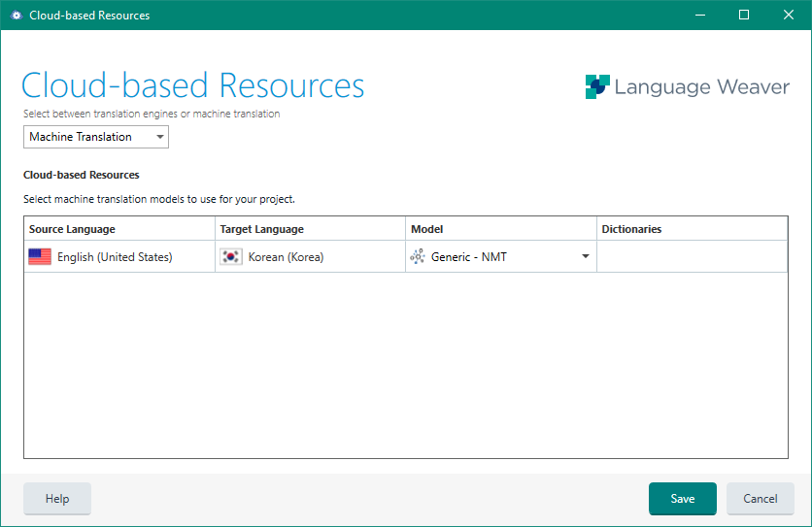Cancel the dialog
The image size is (812, 527).
(761, 499)
